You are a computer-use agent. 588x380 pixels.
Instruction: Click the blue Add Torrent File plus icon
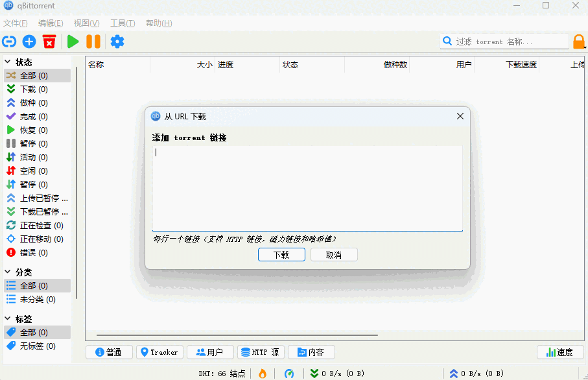click(x=29, y=41)
